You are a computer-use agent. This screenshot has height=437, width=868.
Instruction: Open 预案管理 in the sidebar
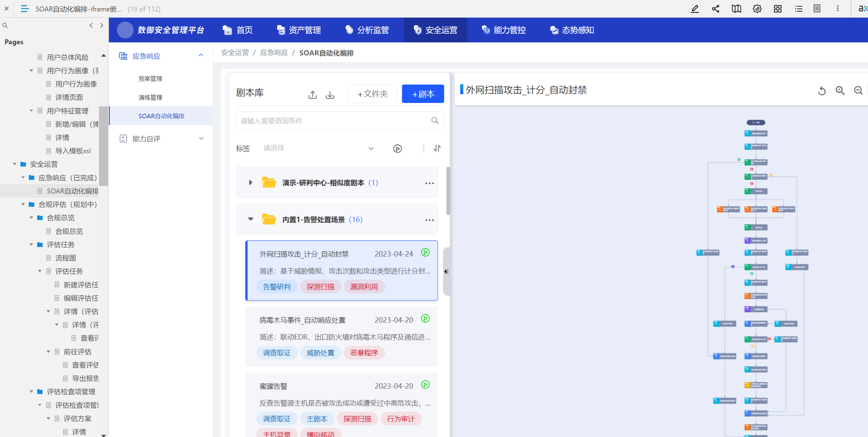click(x=150, y=79)
